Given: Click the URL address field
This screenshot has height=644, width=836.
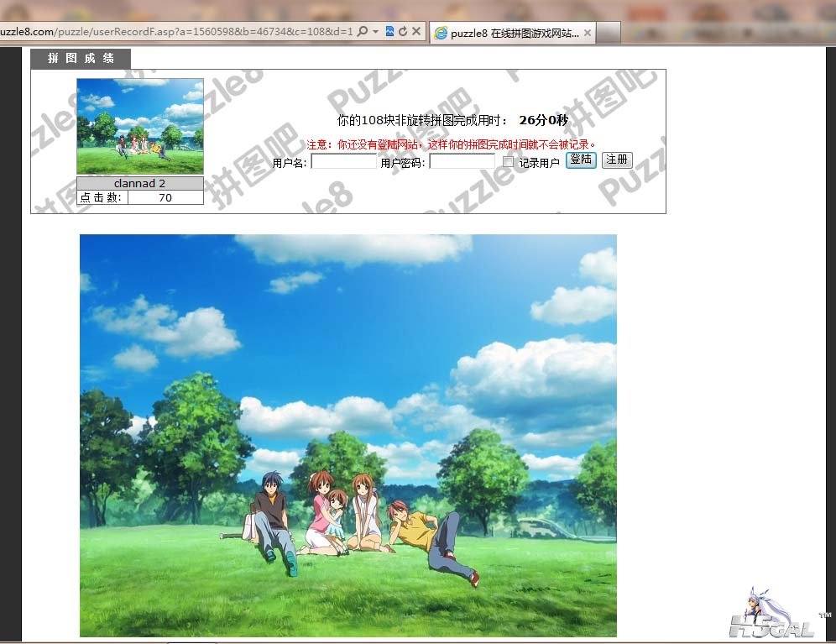Looking at the screenshot, I should click(176, 31).
